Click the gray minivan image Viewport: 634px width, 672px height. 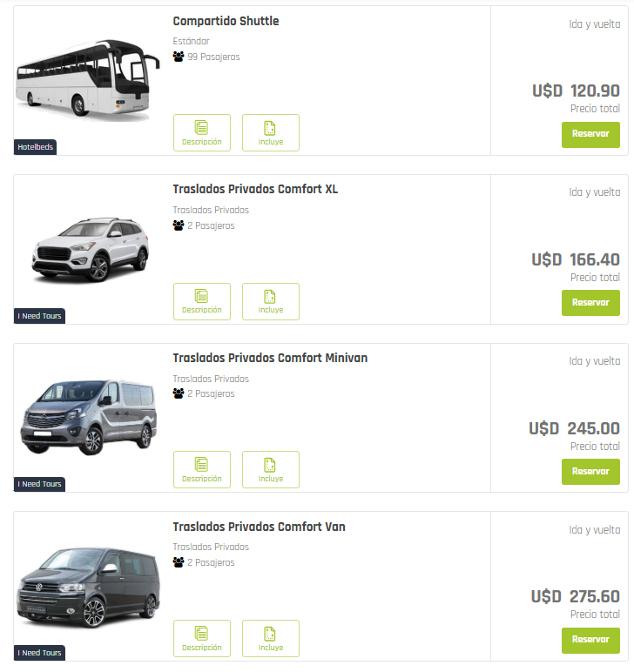[x=89, y=417]
